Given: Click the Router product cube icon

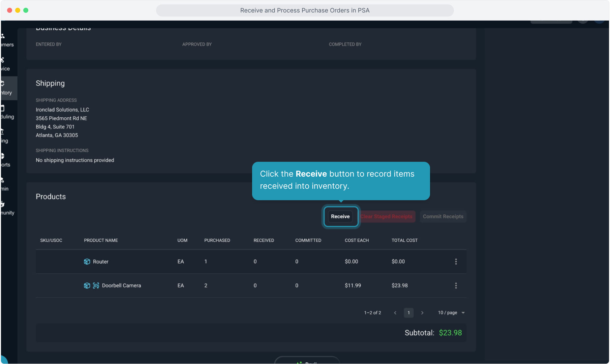Looking at the screenshot, I should coord(87,262).
